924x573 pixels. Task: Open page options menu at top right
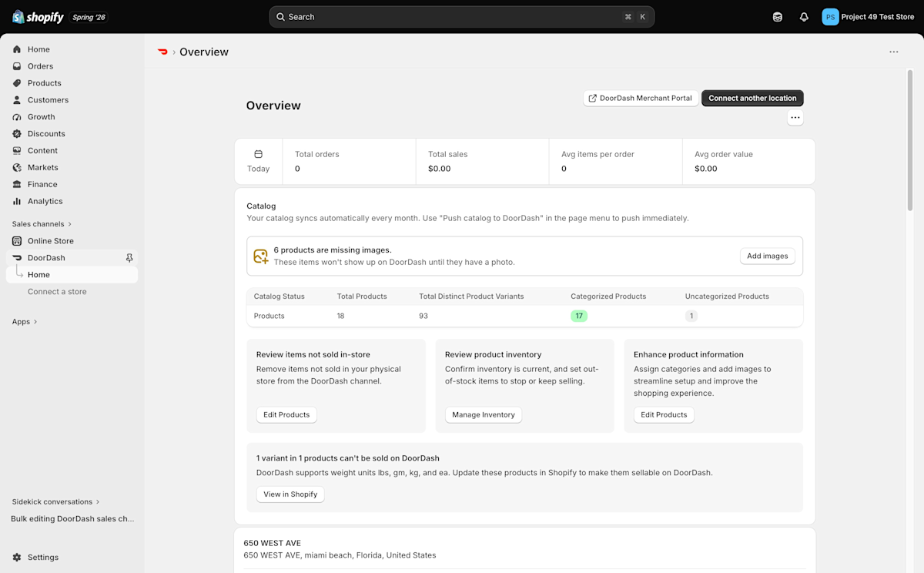(x=893, y=52)
